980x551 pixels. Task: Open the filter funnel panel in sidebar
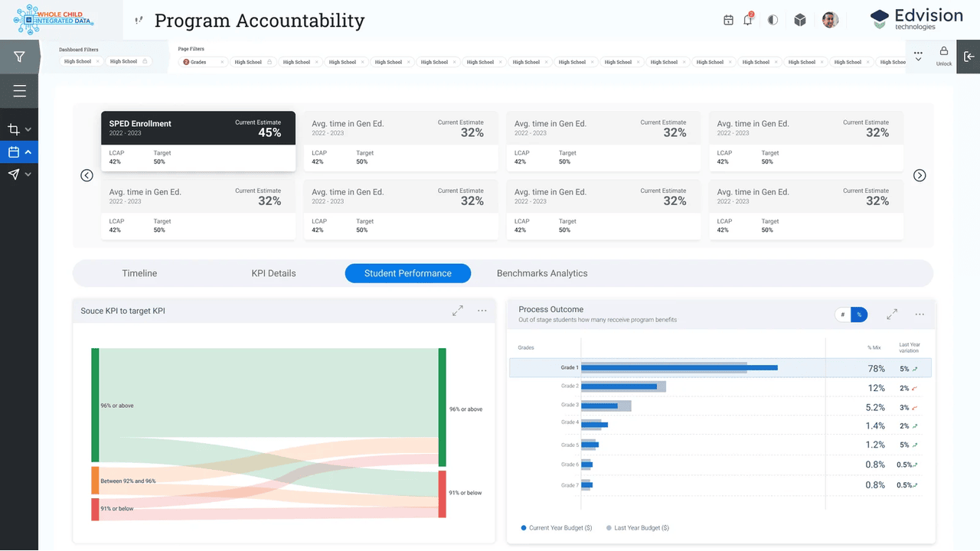tap(19, 57)
